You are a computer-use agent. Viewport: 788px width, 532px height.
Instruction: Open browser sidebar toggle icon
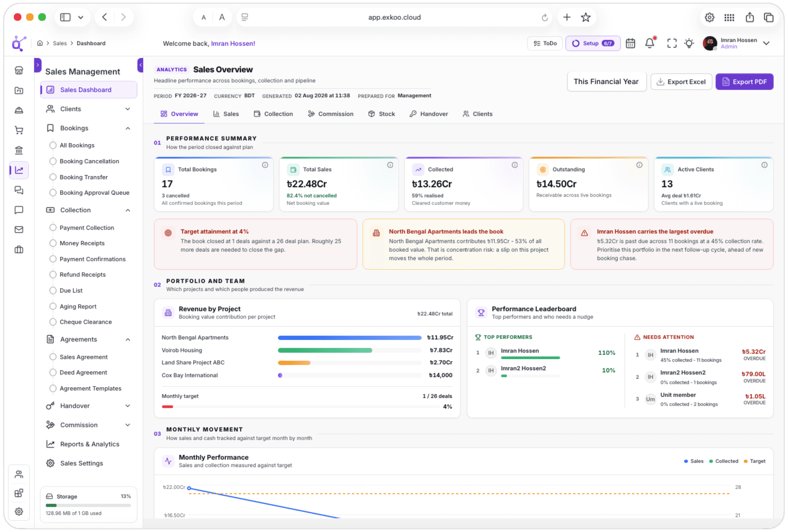pos(65,17)
